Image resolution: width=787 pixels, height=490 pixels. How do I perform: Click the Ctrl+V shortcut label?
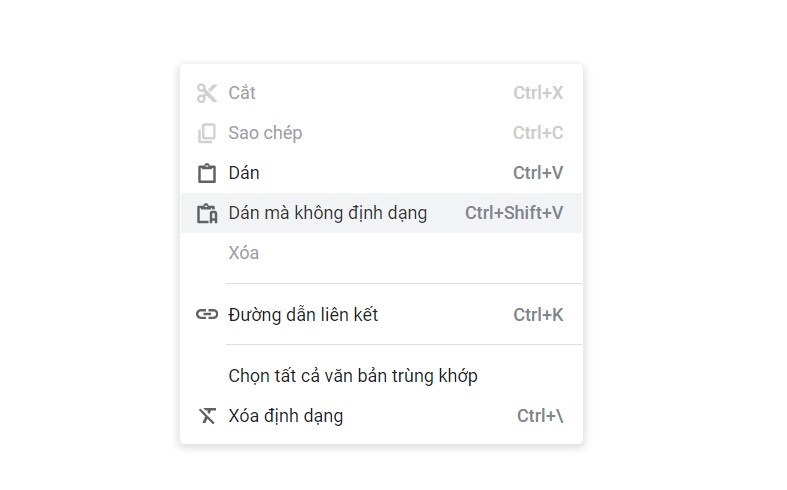coord(538,173)
